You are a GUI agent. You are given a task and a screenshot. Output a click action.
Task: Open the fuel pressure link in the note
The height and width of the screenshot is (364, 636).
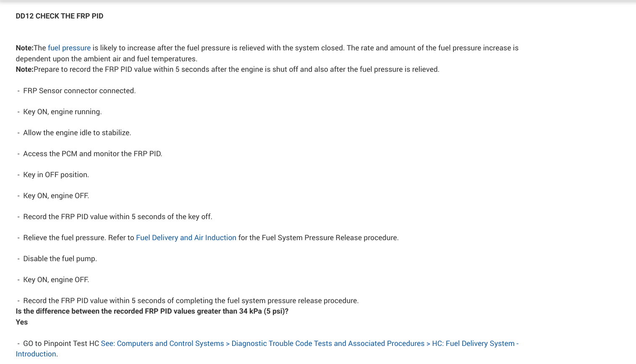[x=69, y=48]
